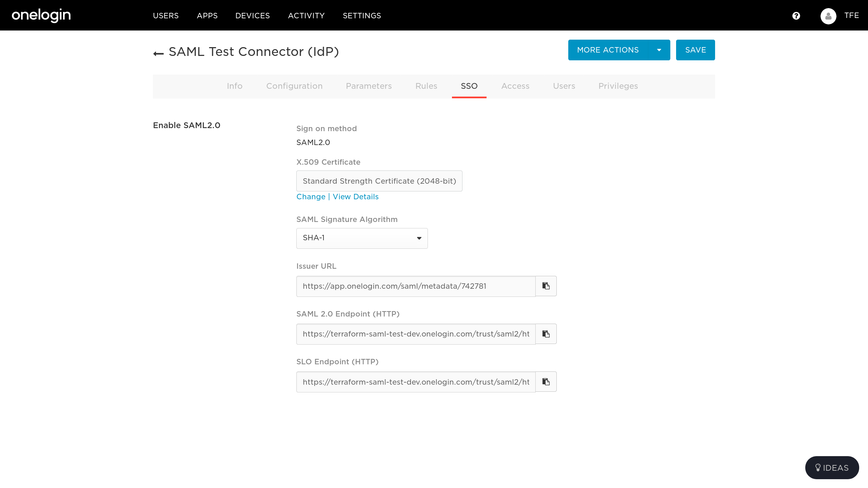
Task: Click the user avatar icon
Action: 828,16
